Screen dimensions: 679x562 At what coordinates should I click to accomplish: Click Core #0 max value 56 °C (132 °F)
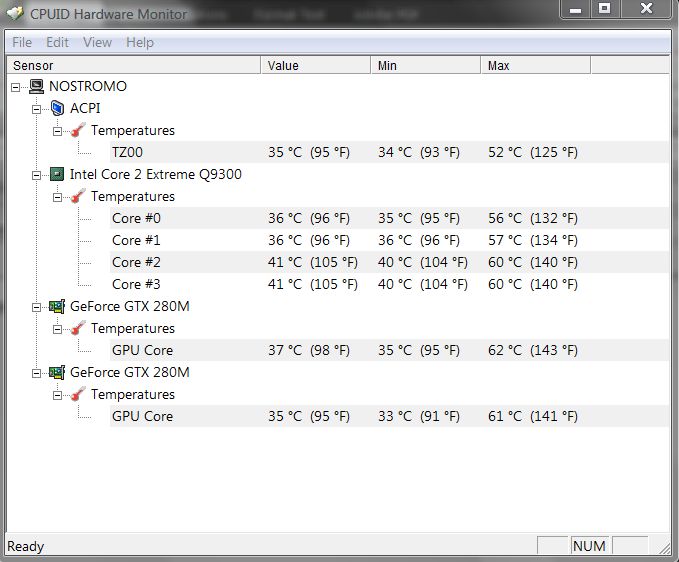[x=533, y=218]
